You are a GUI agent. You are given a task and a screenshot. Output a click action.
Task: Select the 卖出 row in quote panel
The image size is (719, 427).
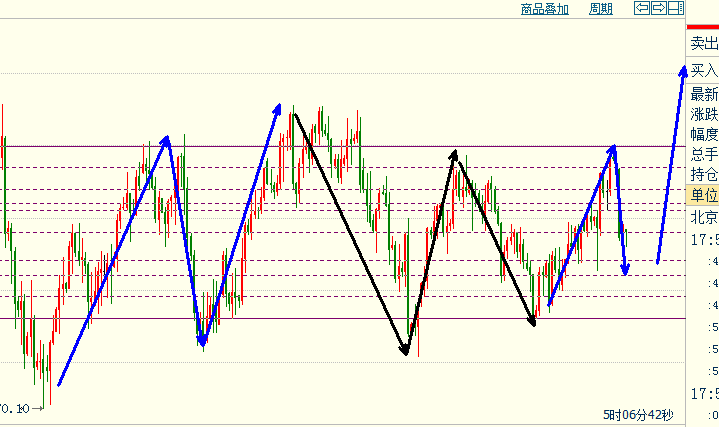703,44
